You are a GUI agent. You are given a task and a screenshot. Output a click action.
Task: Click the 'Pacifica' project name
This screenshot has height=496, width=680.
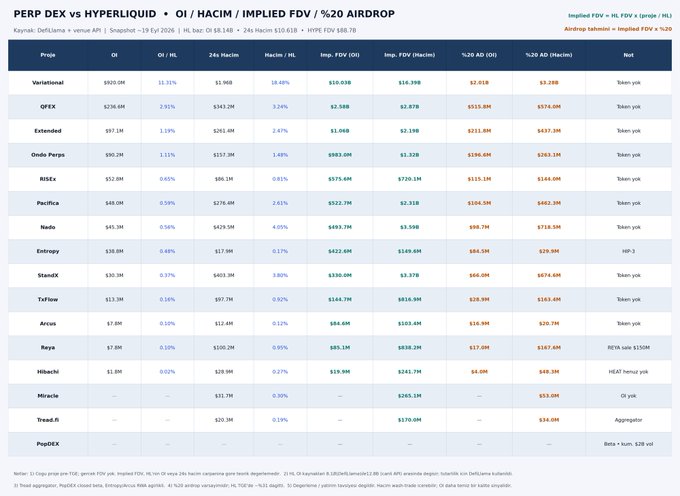48,203
